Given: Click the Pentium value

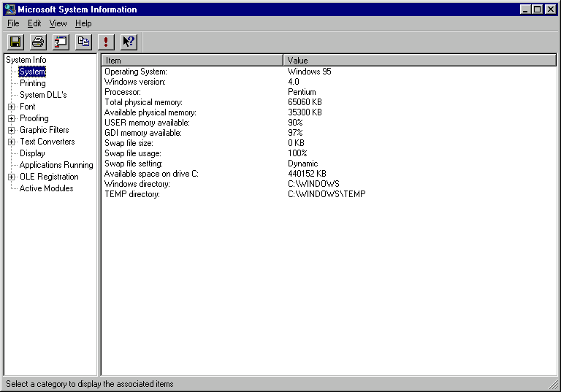Looking at the screenshot, I should [302, 92].
